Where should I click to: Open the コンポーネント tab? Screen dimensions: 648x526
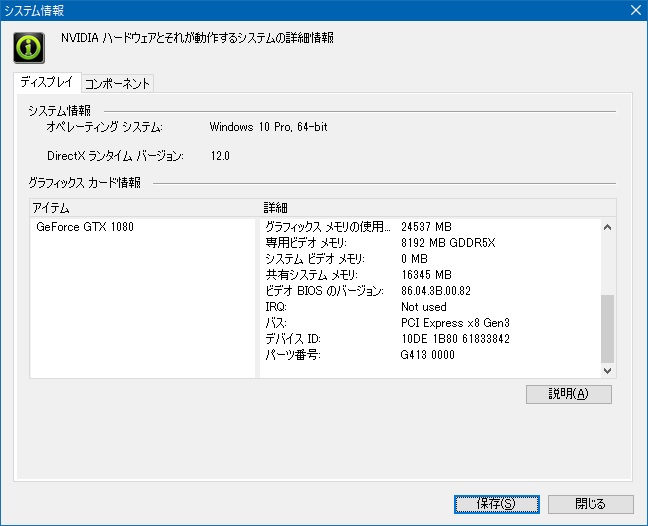[x=117, y=84]
